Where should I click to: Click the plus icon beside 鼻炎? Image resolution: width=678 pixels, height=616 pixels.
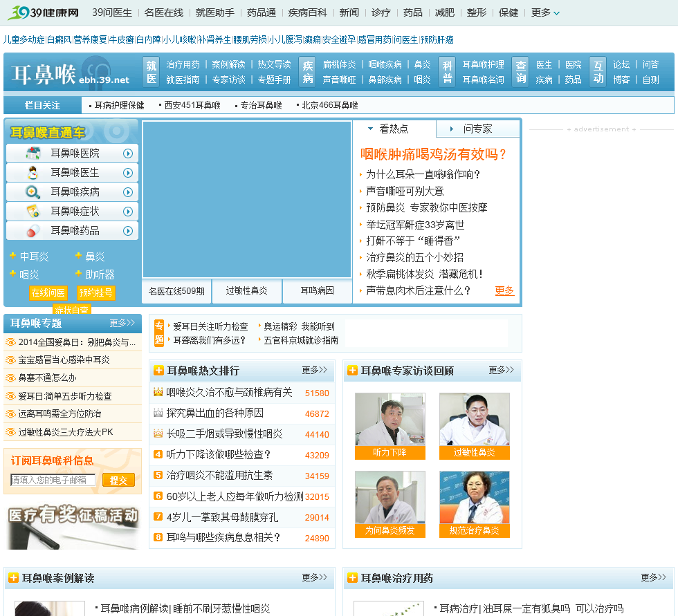tap(78, 255)
